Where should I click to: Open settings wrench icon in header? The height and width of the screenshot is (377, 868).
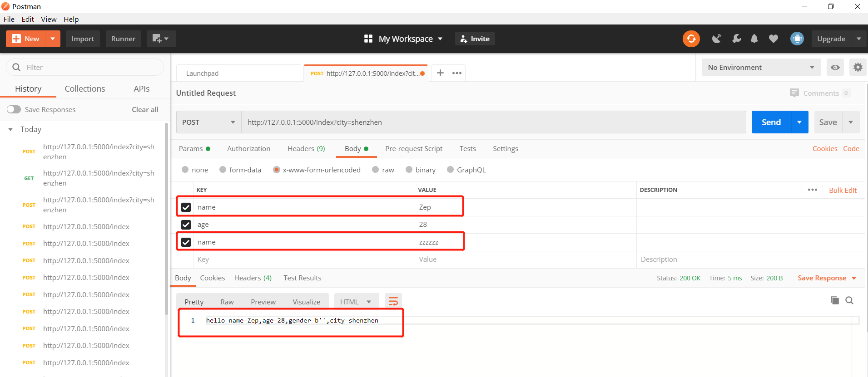(x=736, y=39)
